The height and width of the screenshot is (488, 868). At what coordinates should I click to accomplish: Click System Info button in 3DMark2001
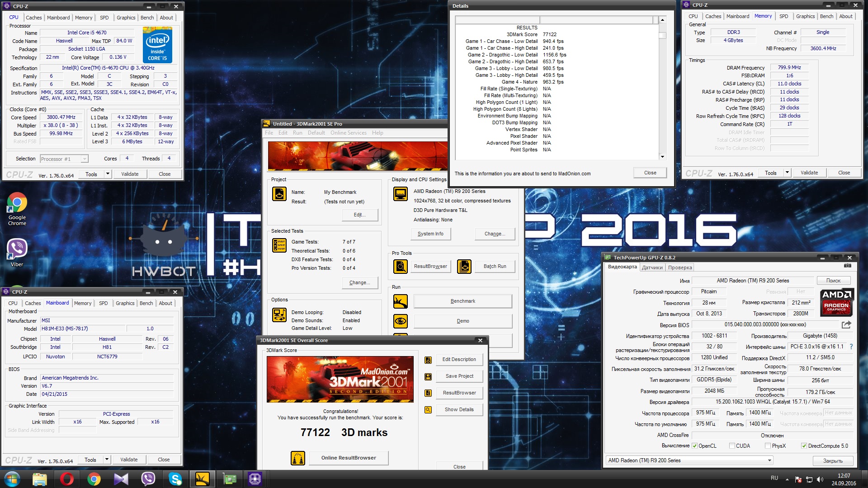(x=430, y=234)
